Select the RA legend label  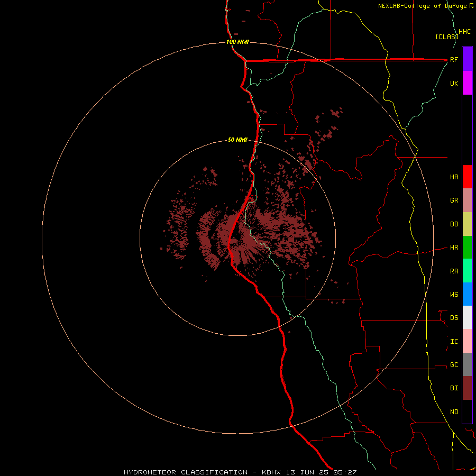click(454, 271)
